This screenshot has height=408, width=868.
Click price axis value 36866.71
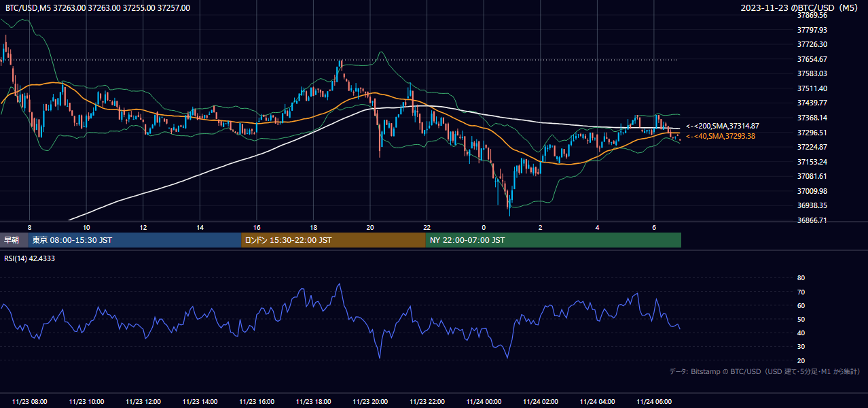click(812, 220)
